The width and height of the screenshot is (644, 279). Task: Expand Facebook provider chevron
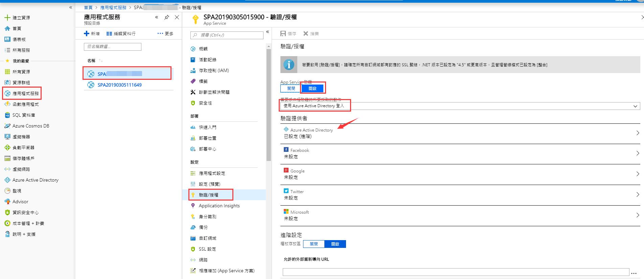(x=638, y=153)
